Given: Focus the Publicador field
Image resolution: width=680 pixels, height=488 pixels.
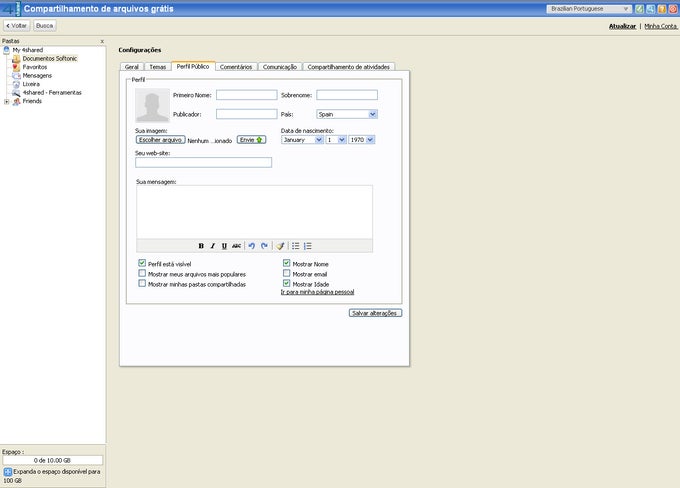Looking at the screenshot, I should pos(247,114).
